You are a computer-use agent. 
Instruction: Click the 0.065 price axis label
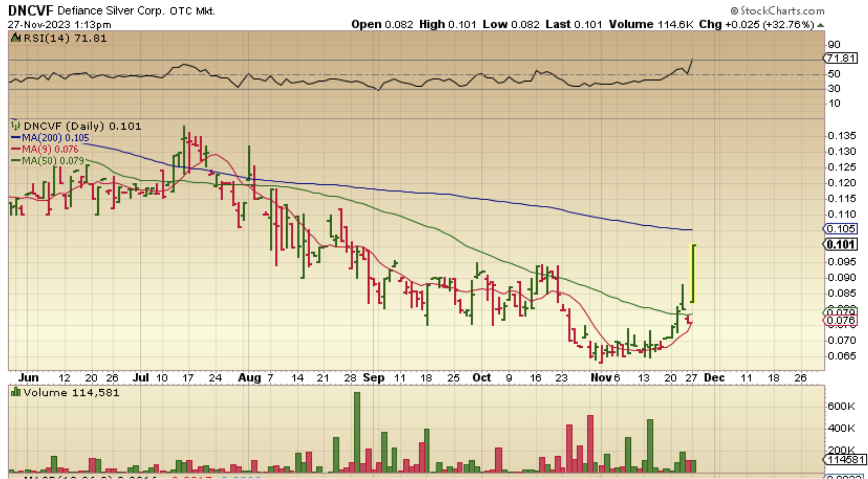pos(842,356)
